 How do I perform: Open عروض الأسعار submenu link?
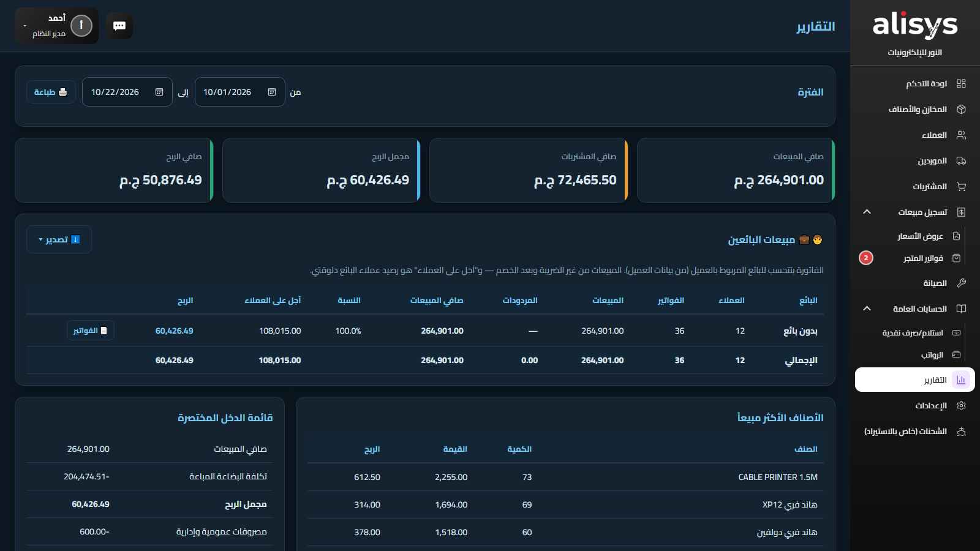coord(920,236)
